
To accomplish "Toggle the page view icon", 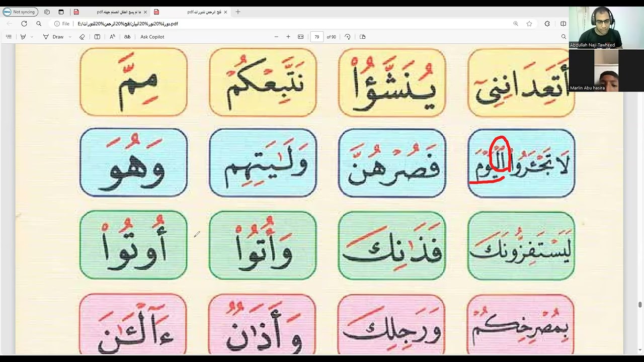I will tap(363, 37).
